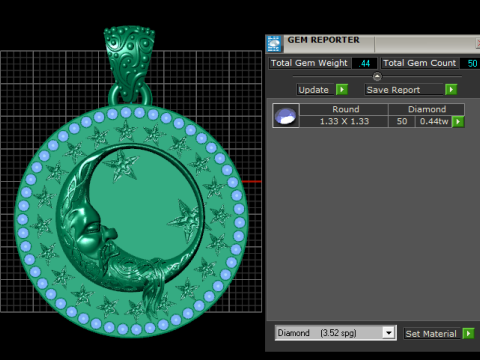Click the Total Gem Weight label
The image size is (480, 360).
click(309, 63)
